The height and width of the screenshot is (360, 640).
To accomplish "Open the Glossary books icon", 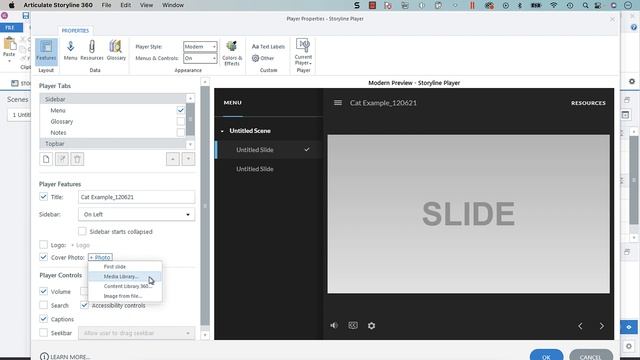I will [116, 51].
